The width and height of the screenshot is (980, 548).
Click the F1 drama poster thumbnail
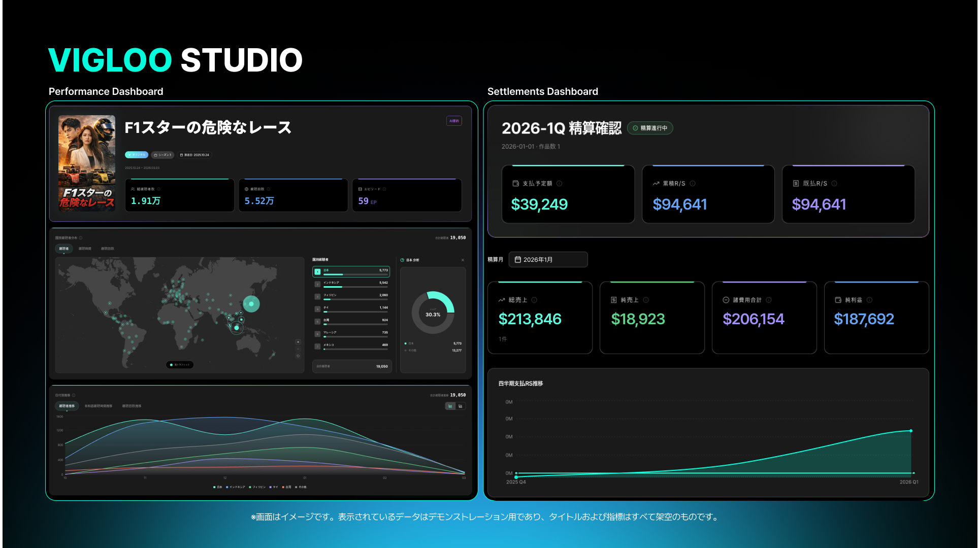click(x=87, y=163)
